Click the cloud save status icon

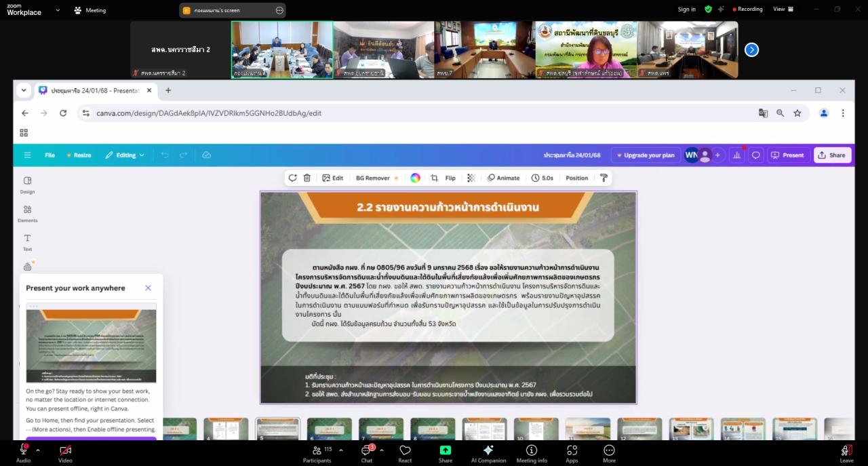[x=206, y=155]
